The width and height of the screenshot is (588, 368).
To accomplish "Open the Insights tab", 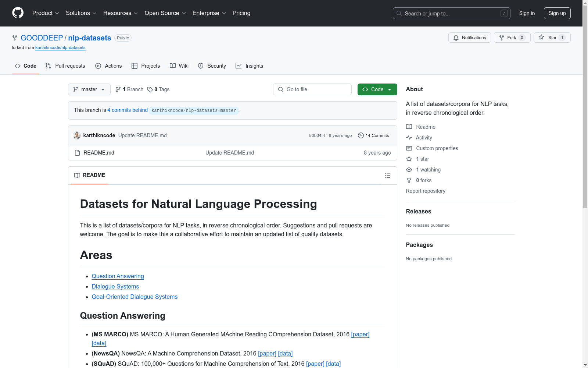I will (250, 66).
